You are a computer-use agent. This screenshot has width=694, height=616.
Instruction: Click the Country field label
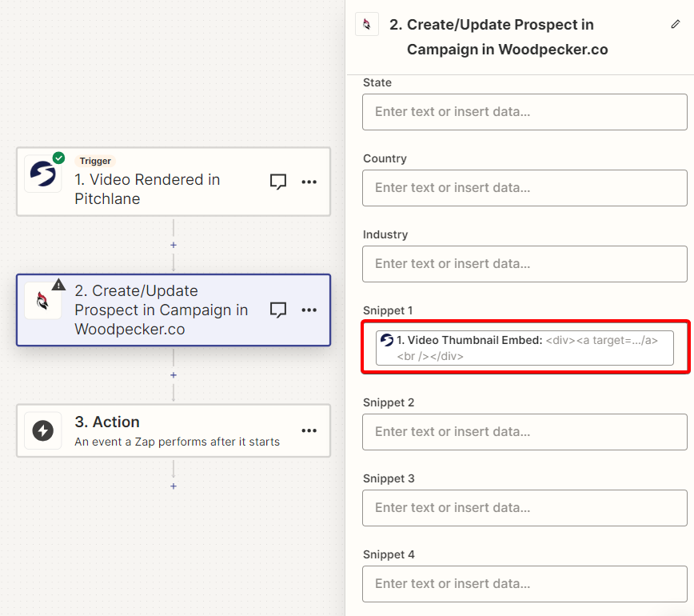tap(385, 158)
